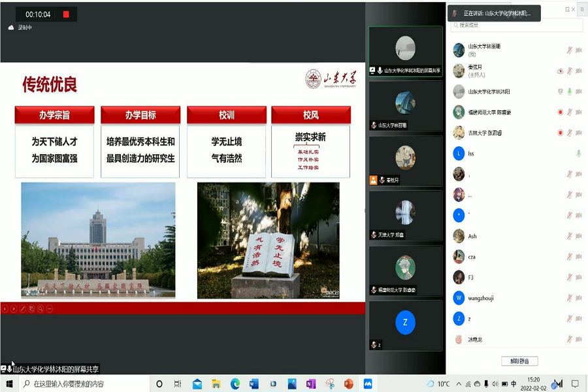
Task: Click the 正在讲话 speaking notification banner
Action: (x=495, y=13)
